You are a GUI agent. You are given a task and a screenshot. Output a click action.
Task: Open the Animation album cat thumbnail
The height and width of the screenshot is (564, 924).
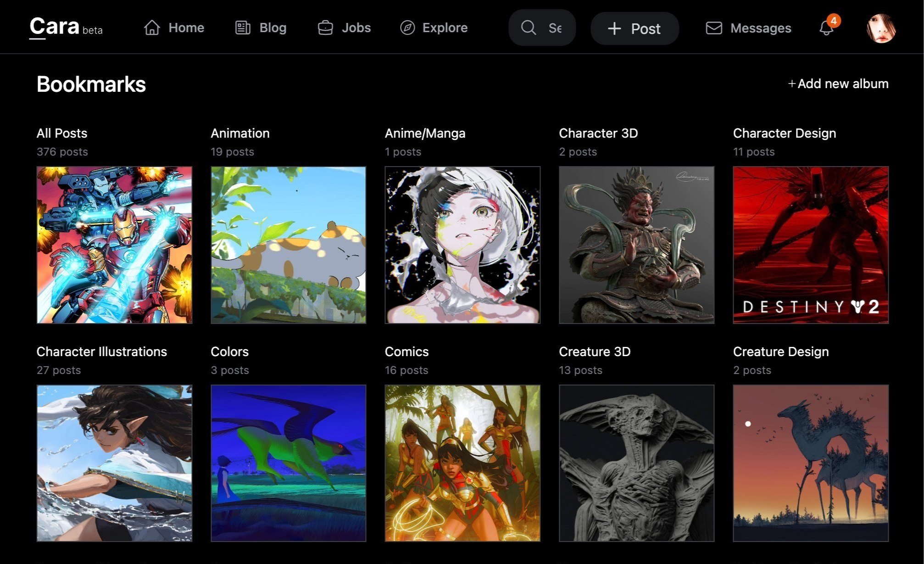(x=288, y=245)
